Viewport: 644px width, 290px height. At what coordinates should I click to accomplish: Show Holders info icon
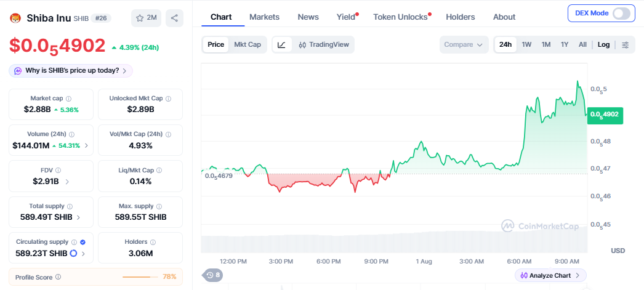click(x=152, y=242)
